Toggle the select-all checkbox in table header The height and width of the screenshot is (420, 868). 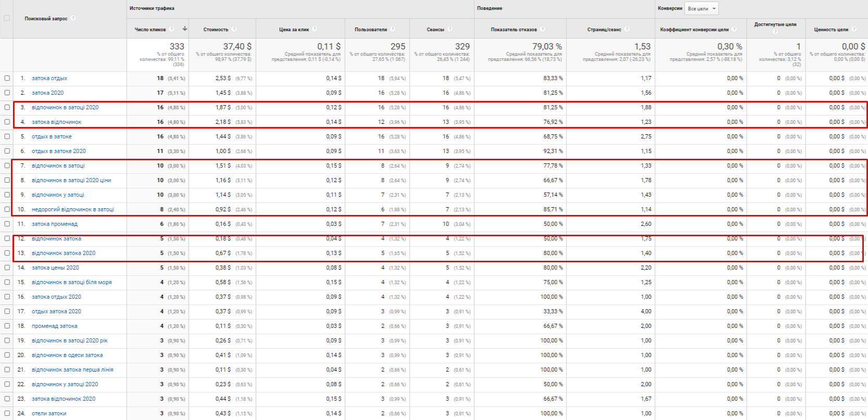(7, 18)
